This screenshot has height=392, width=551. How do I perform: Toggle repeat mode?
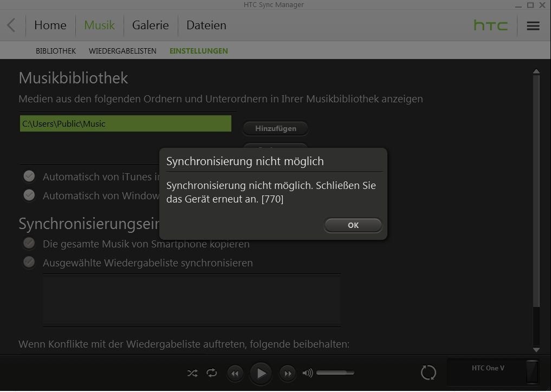click(x=211, y=373)
